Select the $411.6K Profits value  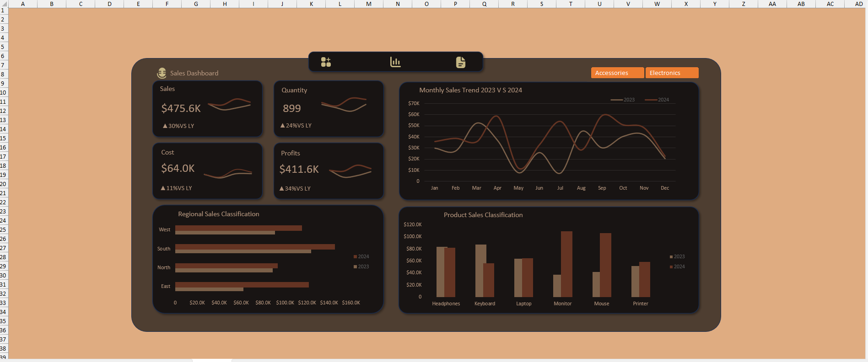[x=299, y=169]
